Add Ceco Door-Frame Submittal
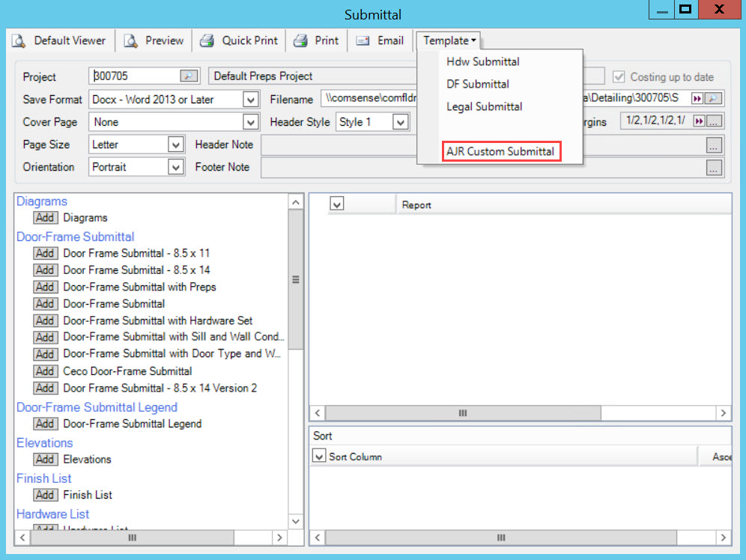Image resolution: width=746 pixels, height=560 pixels. point(45,371)
